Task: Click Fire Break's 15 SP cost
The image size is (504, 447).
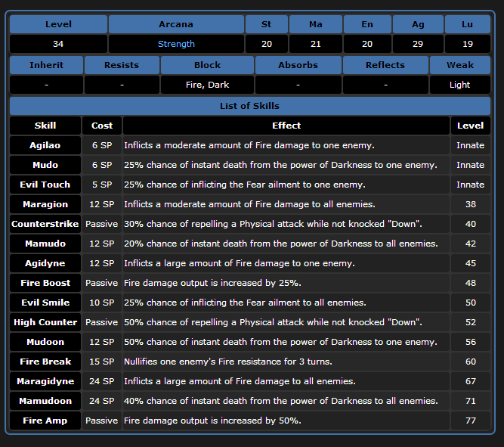Action: [x=102, y=362]
